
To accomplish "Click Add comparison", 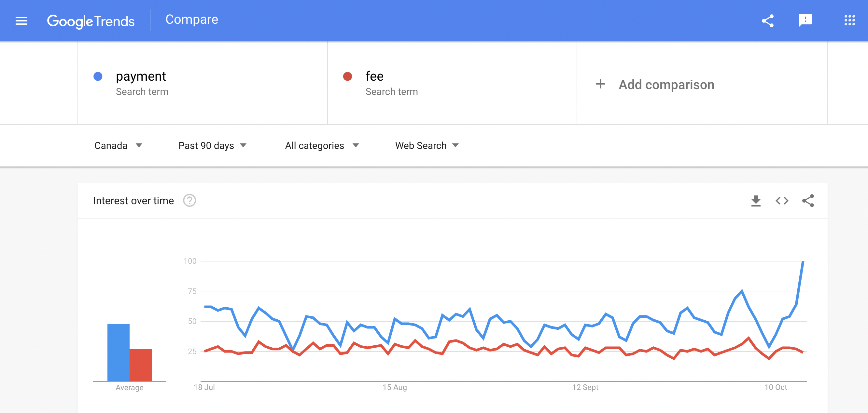I will [666, 85].
